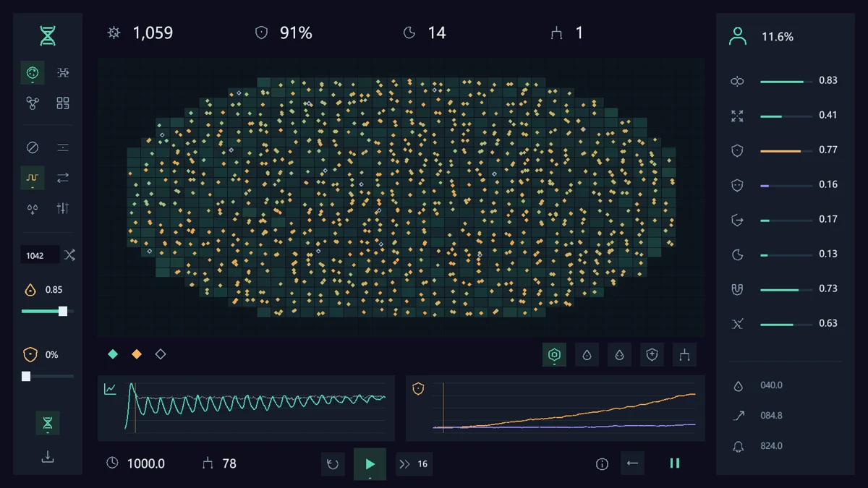Click the bell icon beside 824.0
The height and width of the screenshot is (488, 868).
[x=738, y=447]
